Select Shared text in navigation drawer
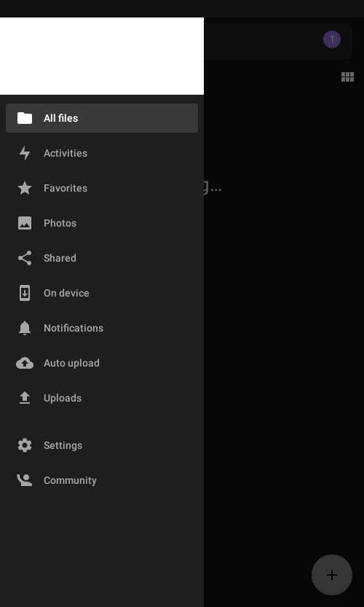This screenshot has height=607, width=364. 60,258
